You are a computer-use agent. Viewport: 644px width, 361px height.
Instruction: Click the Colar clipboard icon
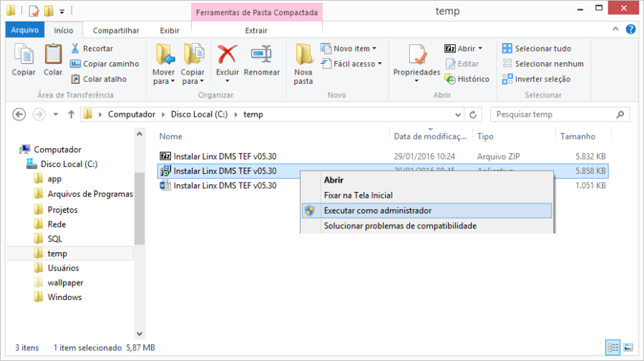(53, 54)
